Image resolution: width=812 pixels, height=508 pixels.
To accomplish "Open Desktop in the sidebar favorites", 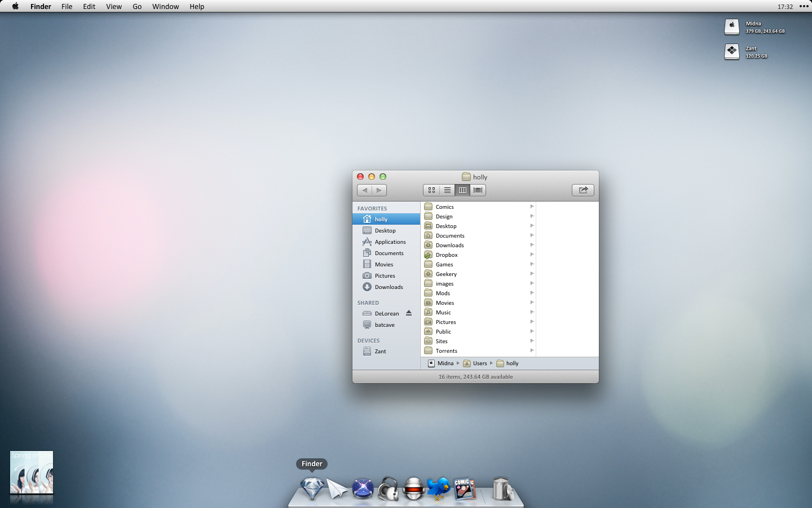I will pos(386,230).
